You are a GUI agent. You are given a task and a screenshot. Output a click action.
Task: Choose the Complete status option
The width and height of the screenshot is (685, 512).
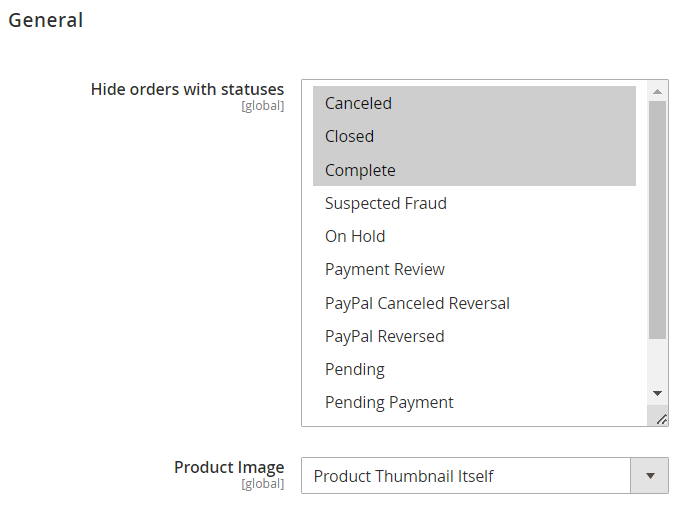474,170
